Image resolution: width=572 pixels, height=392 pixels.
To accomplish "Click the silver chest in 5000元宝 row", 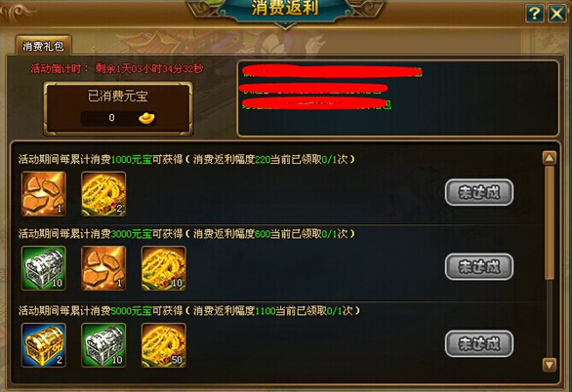I will coord(103,345).
